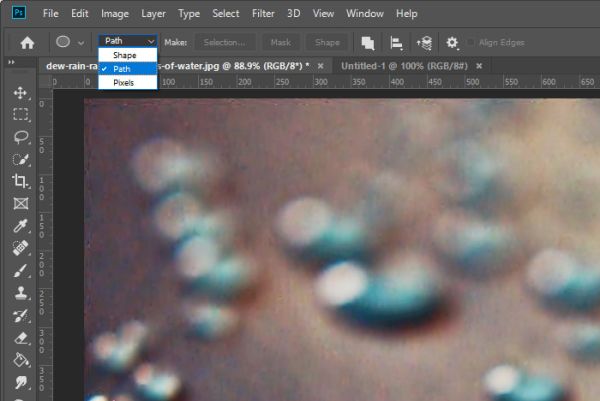Open the tool preset picker arrow
The width and height of the screenshot is (600, 401).
click(81, 43)
